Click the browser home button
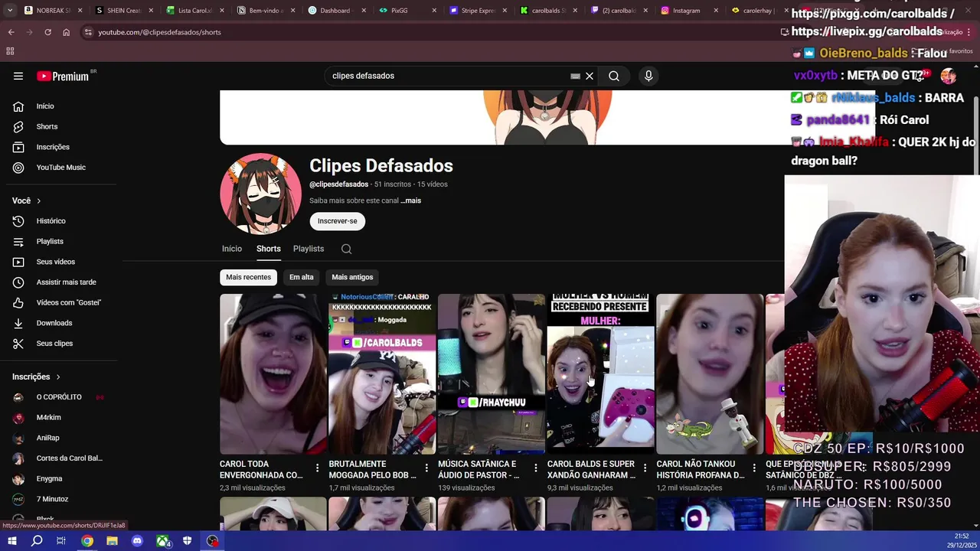Screen dimensions: 980x551 click(66, 32)
